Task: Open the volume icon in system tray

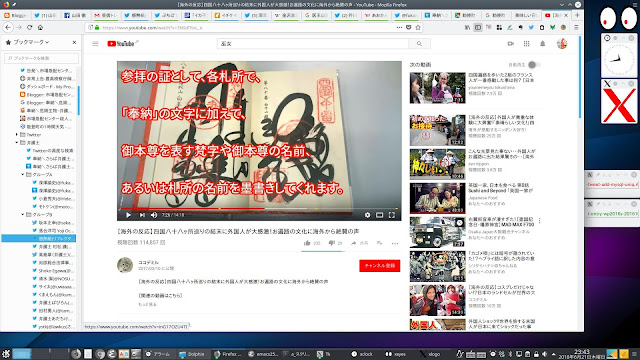Action: [544, 354]
